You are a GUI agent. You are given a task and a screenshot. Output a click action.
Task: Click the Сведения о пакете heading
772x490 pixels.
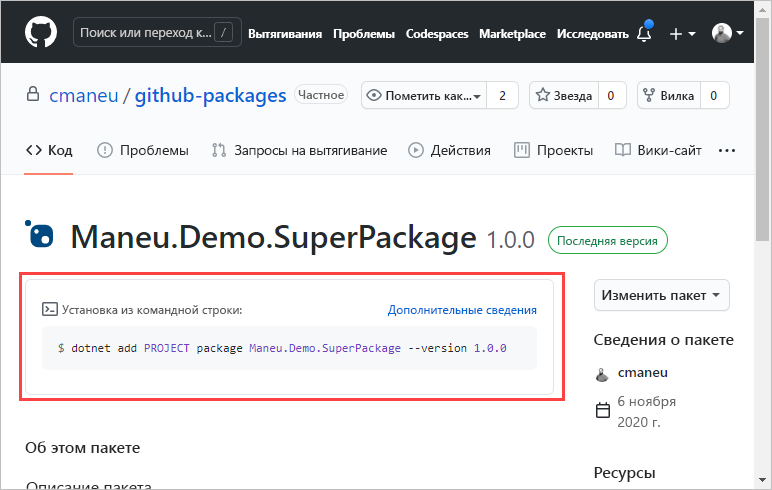(x=663, y=339)
